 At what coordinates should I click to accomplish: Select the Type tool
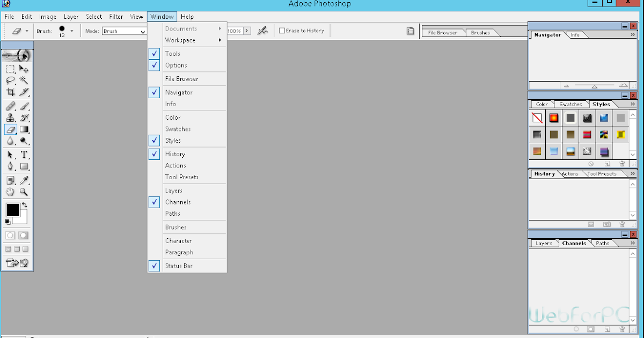[x=24, y=155]
